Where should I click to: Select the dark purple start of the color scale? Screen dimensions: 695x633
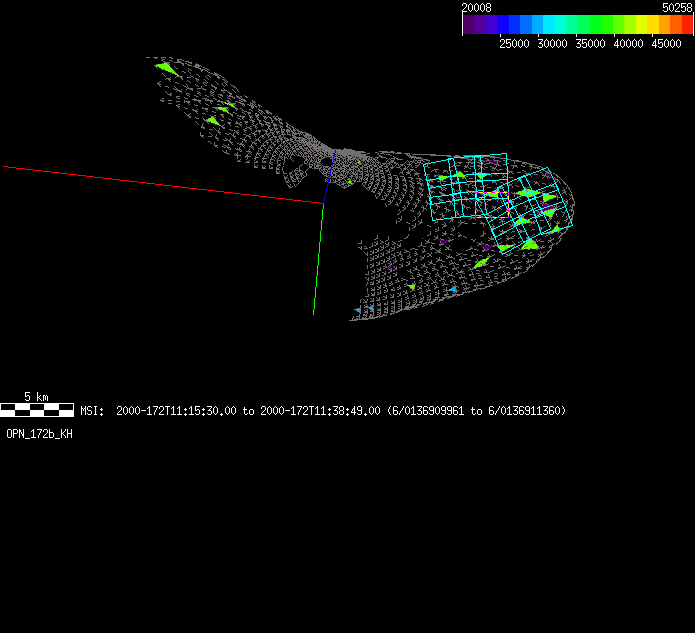(469, 25)
